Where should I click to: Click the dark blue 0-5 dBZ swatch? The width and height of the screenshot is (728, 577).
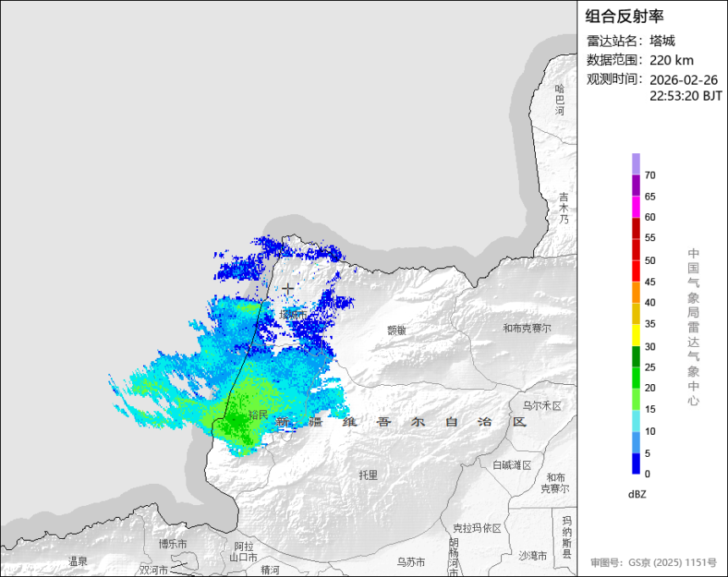coord(636,464)
